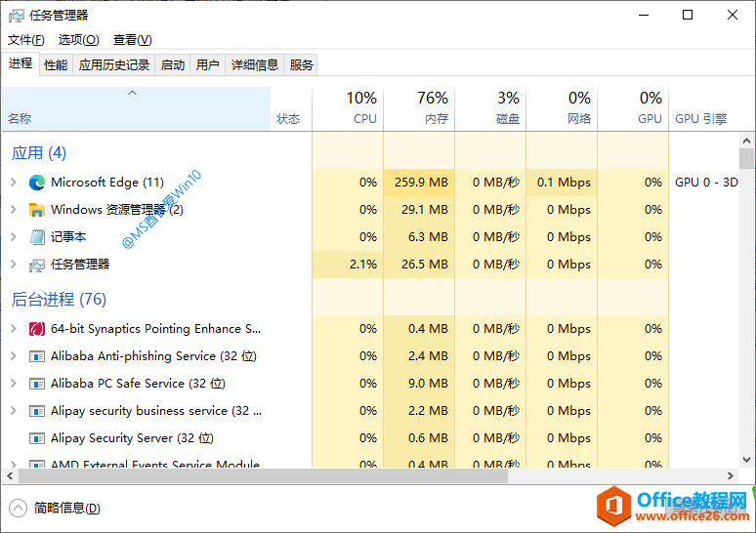Image resolution: width=756 pixels, height=533 pixels.
Task: Select the Alipay Security Server (32 位) row
Action: point(370,438)
